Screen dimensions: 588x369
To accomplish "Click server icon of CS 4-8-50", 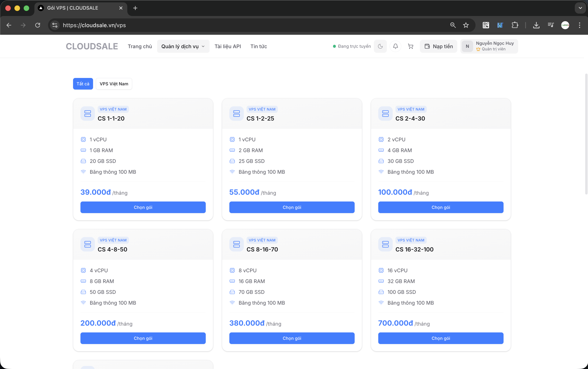I will 88,244.
